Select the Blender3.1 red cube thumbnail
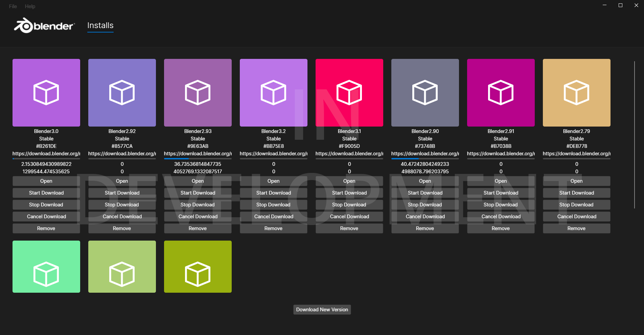The width and height of the screenshot is (644, 335). pyautogui.click(x=349, y=93)
